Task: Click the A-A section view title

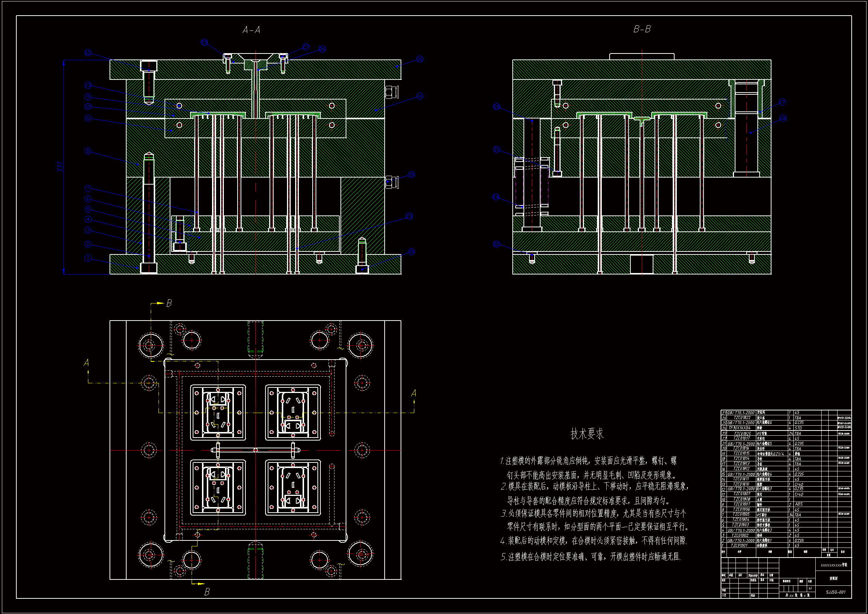Action: pos(251,30)
